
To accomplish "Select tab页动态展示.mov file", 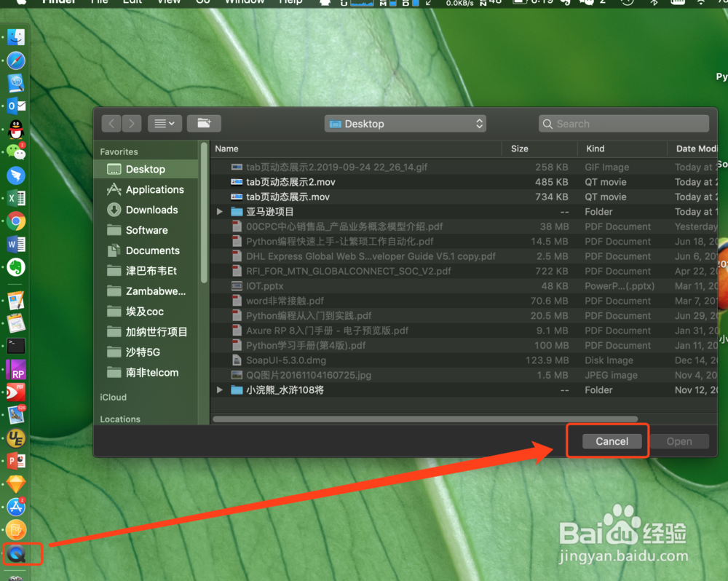I will 463,197.
